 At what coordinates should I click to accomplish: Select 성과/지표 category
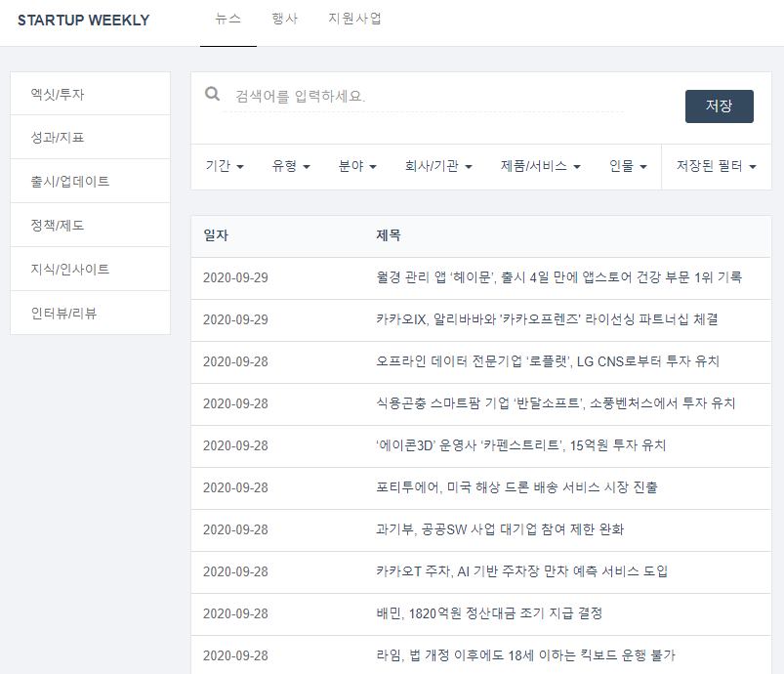[91, 138]
